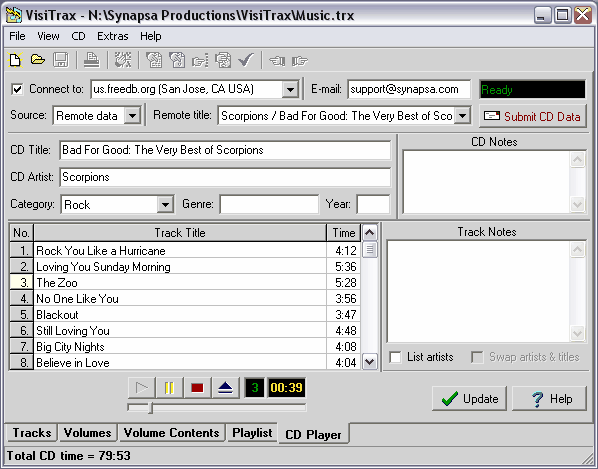Viewport: 598px width, 469px height.
Task: Click inside the CD Notes text area
Action: 486,181
